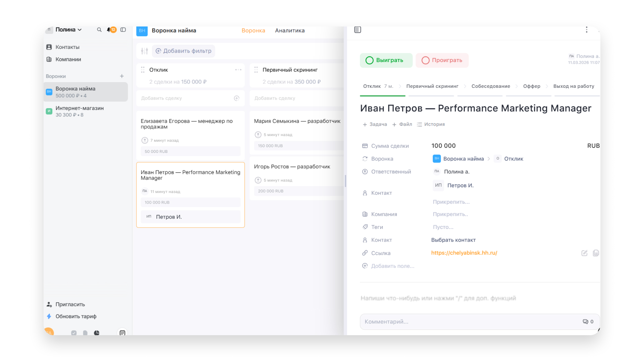
Task: Select Собеседование stage in pipeline
Action: [490, 86]
